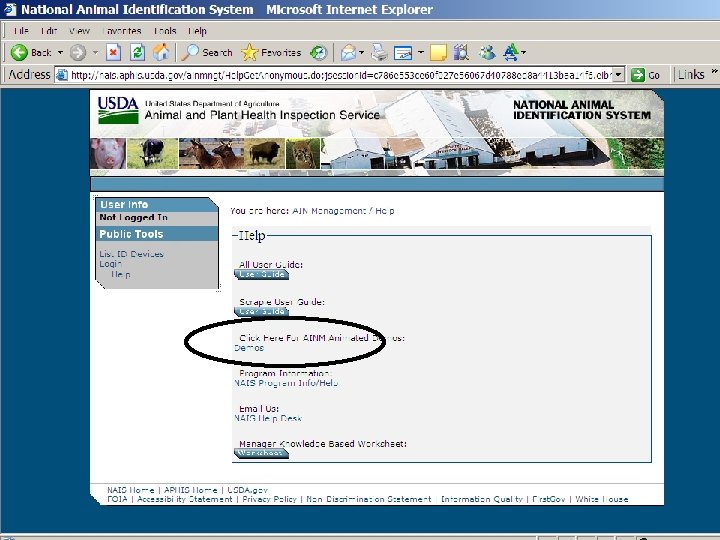The width and height of the screenshot is (720, 540).
Task: Open Search with magnifier icon
Action: pos(190,52)
